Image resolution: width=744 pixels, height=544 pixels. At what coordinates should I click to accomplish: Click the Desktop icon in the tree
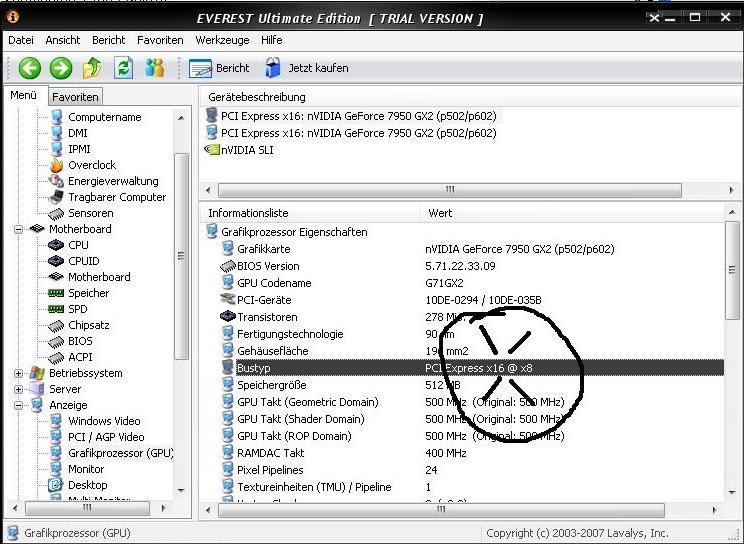(x=56, y=485)
